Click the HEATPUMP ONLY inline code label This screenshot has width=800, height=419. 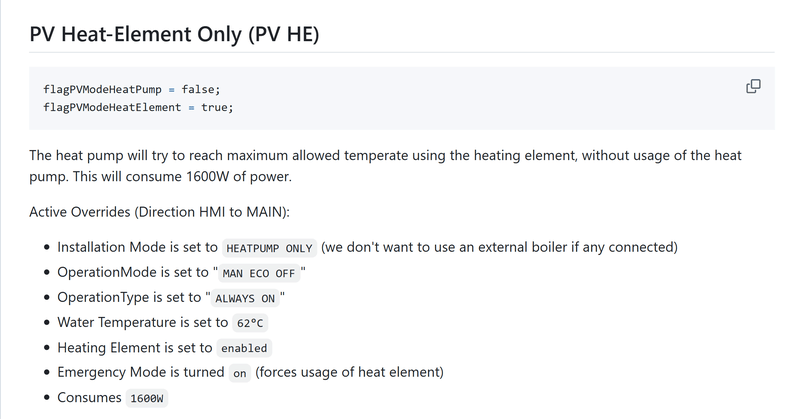tap(270, 248)
